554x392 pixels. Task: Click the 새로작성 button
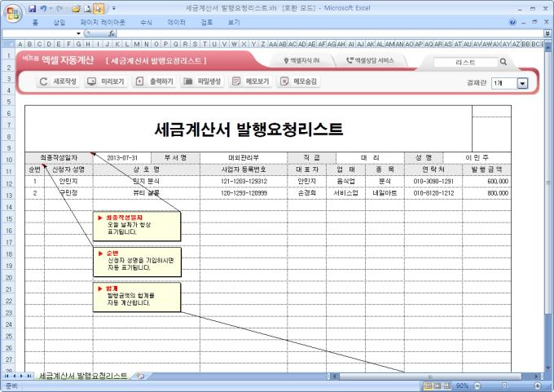click(x=58, y=81)
